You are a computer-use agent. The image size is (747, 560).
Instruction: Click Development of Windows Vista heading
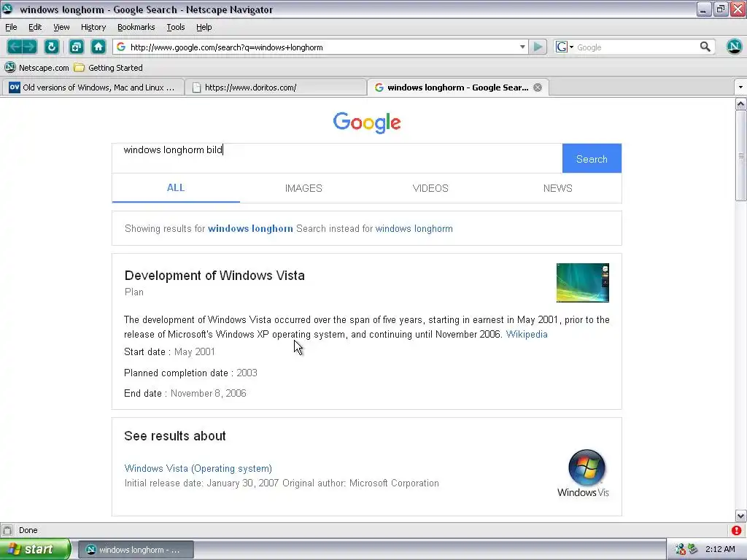pos(214,275)
